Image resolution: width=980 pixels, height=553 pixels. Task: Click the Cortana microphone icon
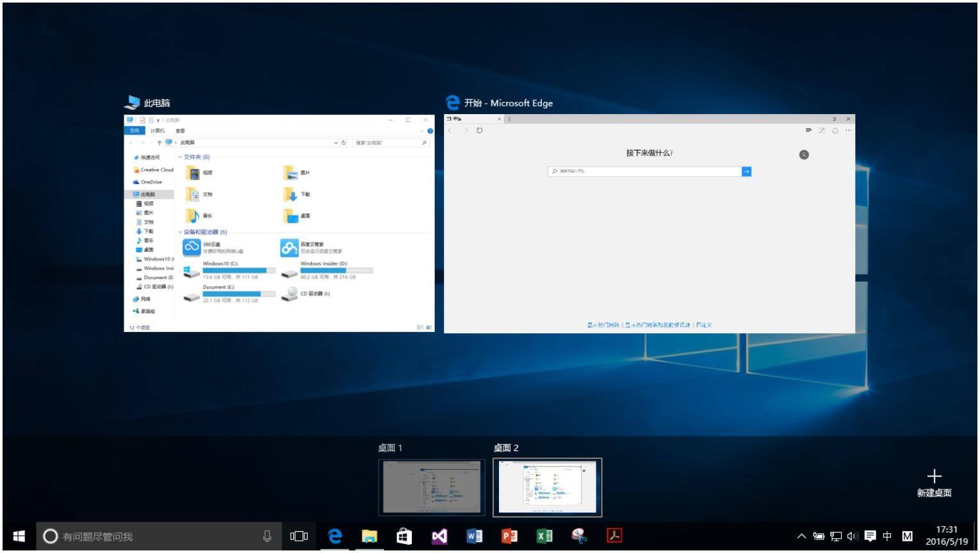[x=267, y=536]
